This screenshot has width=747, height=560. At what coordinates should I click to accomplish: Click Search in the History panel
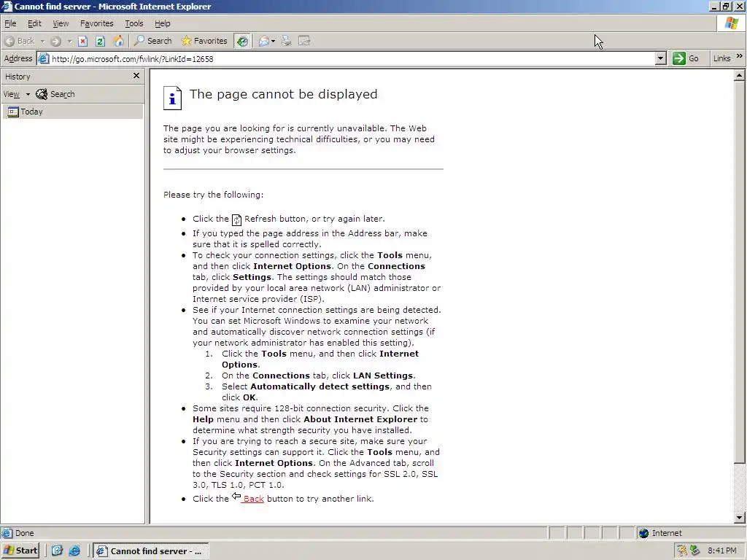[x=55, y=94]
